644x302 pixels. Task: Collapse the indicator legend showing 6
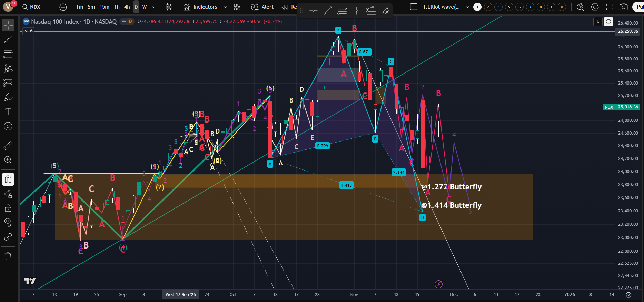[x=27, y=31]
